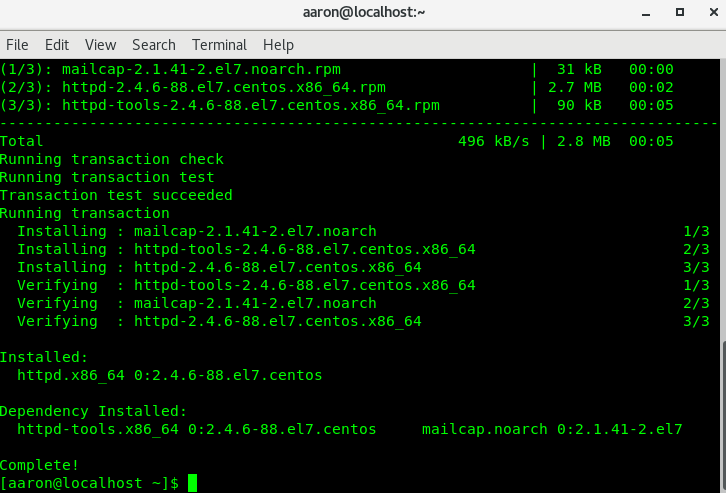The height and width of the screenshot is (493, 726).
Task: Click the '(1/3): mailcap-2.1.41-2.el7.noarch.rpm' line
Action: [x=170, y=69]
